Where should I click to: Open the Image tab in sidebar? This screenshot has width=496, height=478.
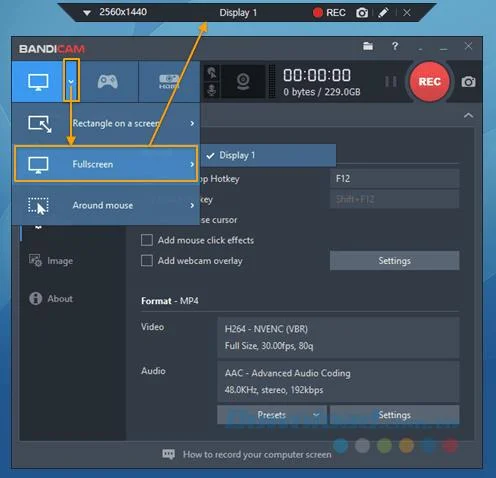pyautogui.click(x=51, y=261)
